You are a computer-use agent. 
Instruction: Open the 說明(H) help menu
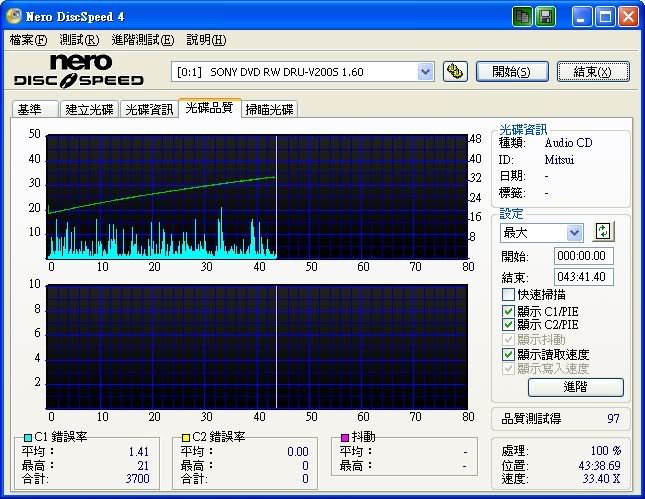tap(206, 40)
